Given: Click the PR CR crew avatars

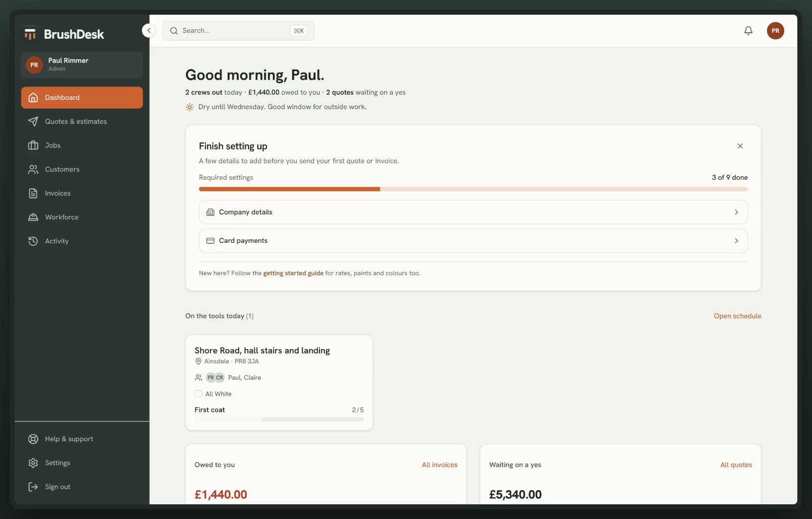Looking at the screenshot, I should point(215,377).
